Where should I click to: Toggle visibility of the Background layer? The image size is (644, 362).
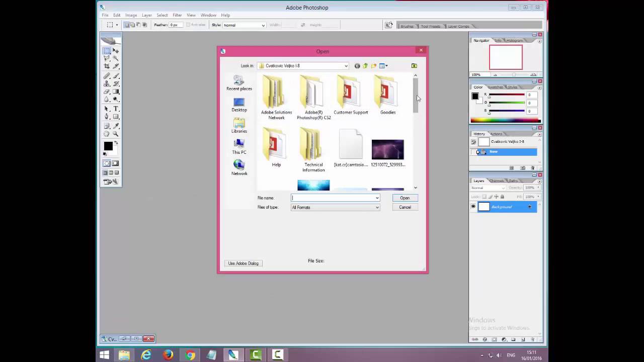pos(473,207)
